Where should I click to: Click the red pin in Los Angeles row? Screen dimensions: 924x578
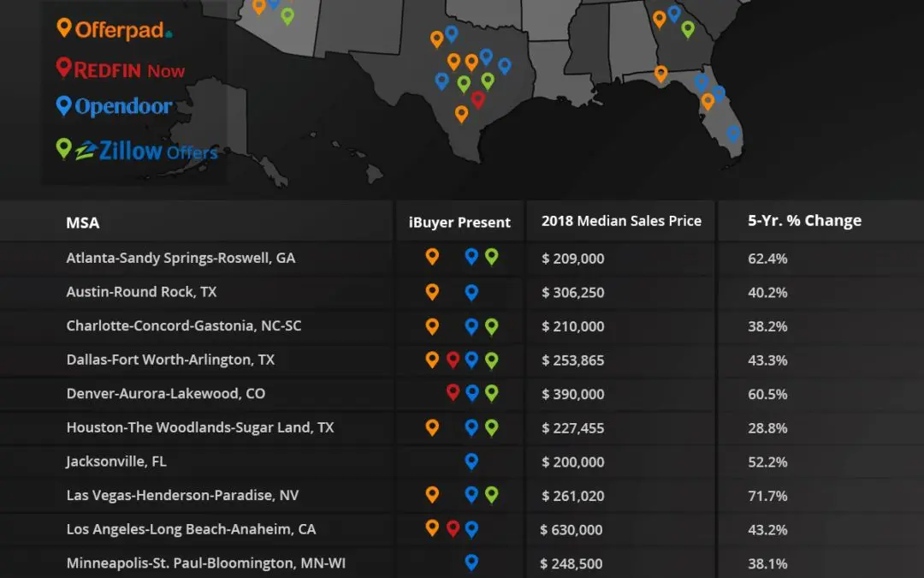point(453,528)
